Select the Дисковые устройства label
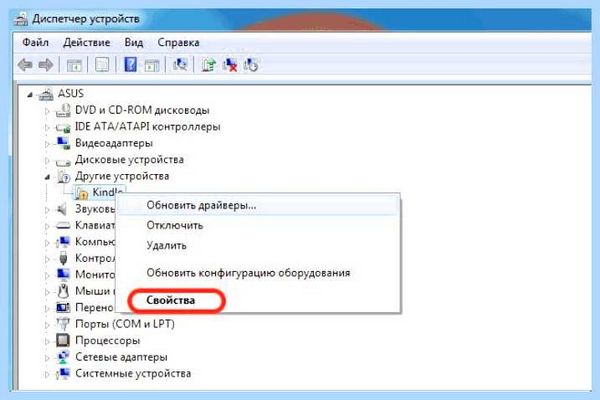 (x=129, y=160)
